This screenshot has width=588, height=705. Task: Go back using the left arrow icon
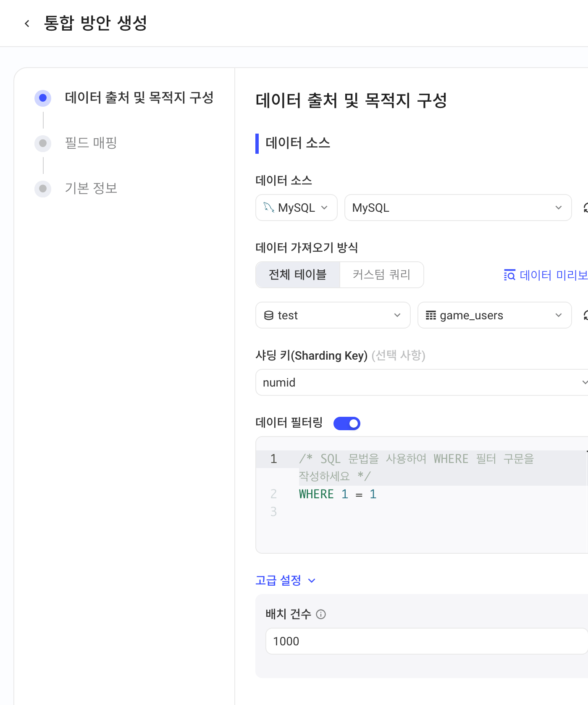point(27,24)
